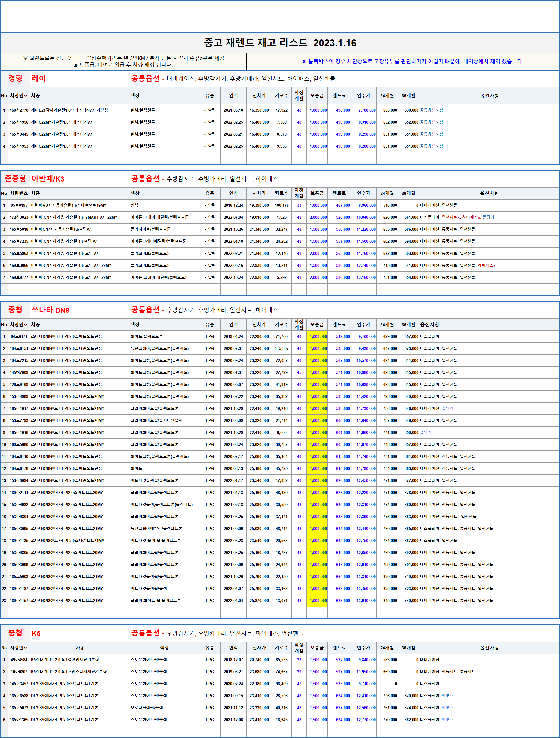Image resolution: width=560 pixels, height=738 pixels.
Task: Select color 크리미화이트펄/올시디안블랙
Action: (156, 420)
